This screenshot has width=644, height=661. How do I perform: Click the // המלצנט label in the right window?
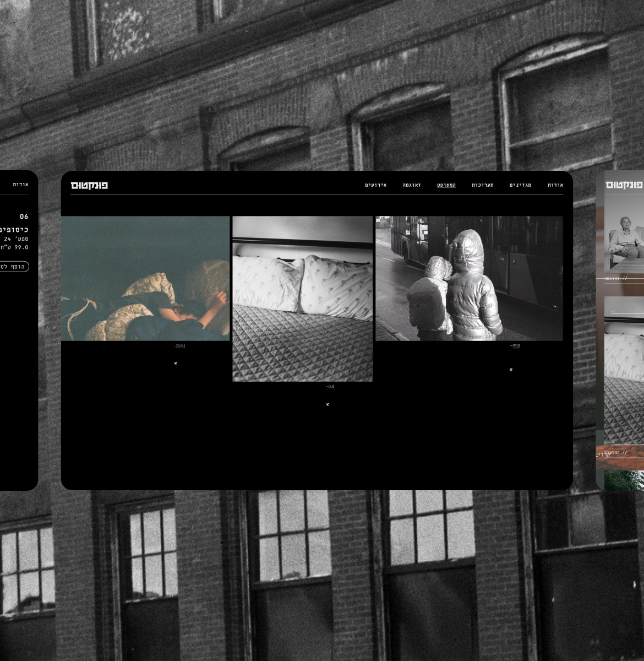616,453
